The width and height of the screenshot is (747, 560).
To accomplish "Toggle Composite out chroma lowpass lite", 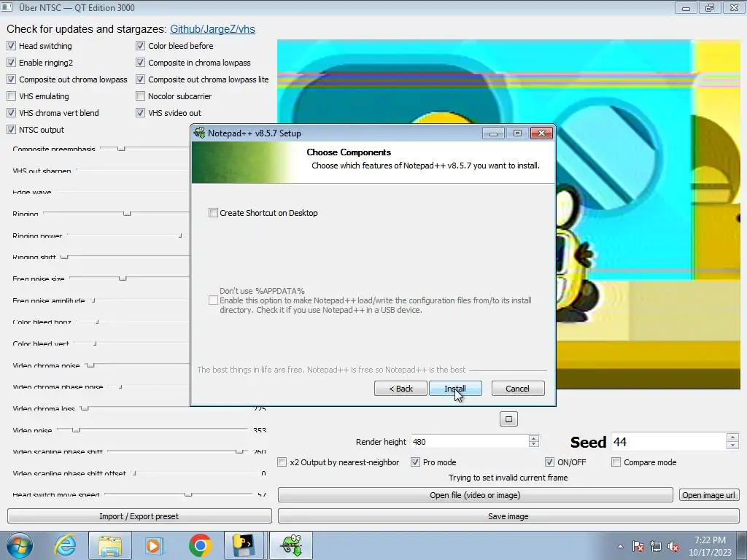I will point(141,79).
